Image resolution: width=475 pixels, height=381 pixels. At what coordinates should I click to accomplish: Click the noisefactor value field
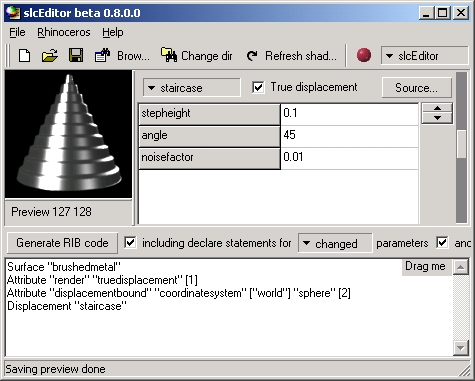(349, 157)
